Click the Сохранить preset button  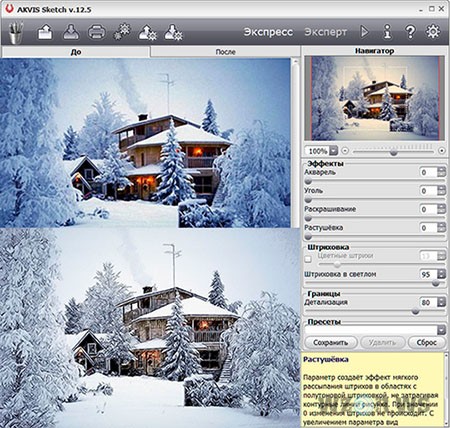click(331, 342)
